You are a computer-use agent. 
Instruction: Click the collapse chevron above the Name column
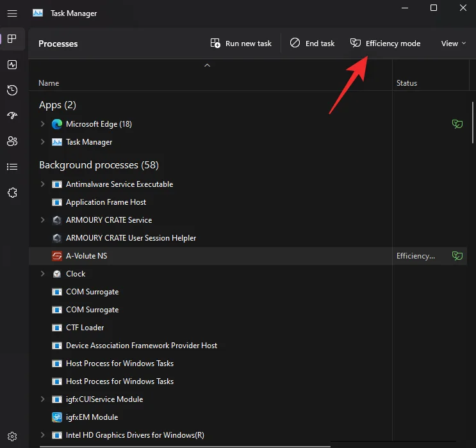207,65
